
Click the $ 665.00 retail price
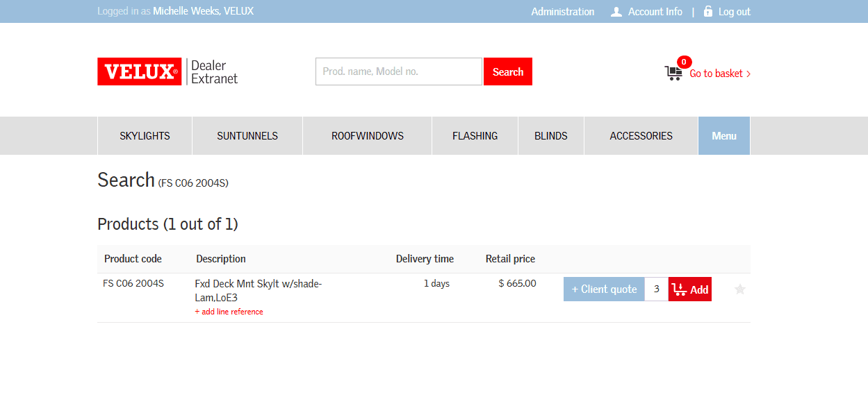(x=518, y=283)
